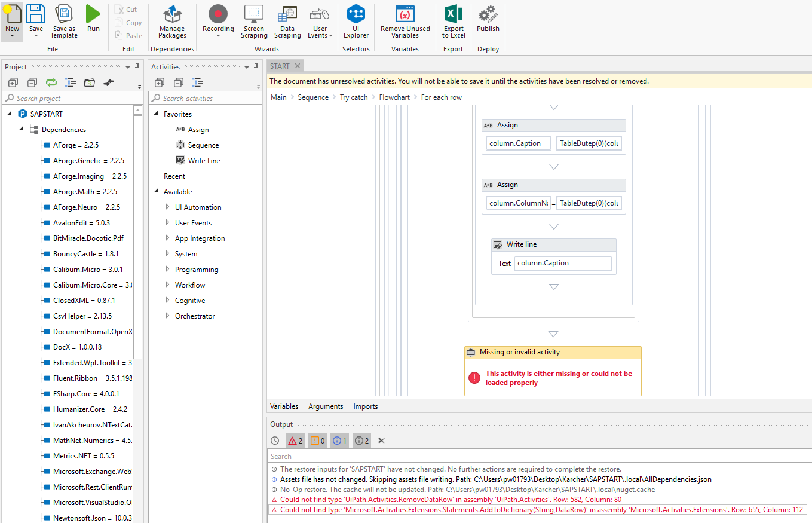Open the Screen Scraping wizard
Viewport: 812px width, 523px height.
(254, 22)
